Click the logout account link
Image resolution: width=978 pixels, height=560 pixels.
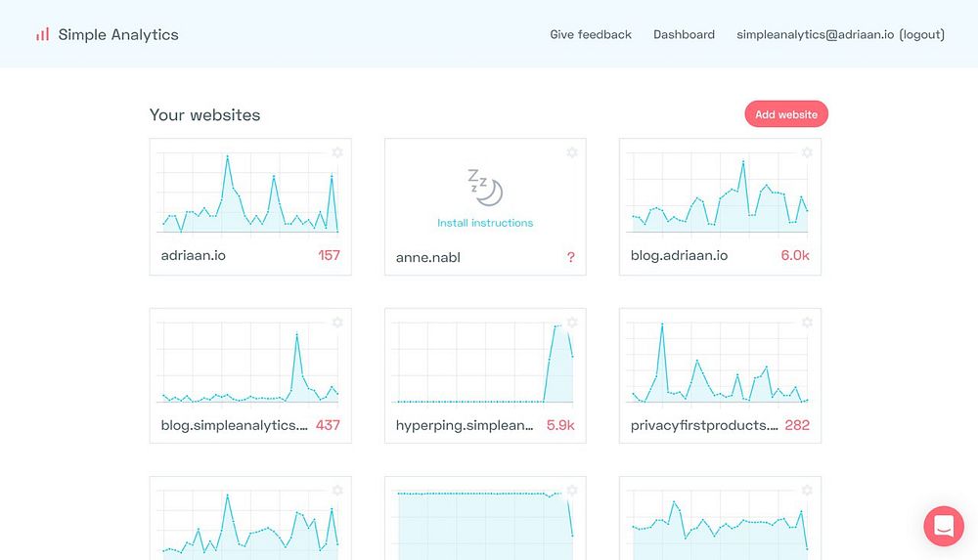(922, 35)
